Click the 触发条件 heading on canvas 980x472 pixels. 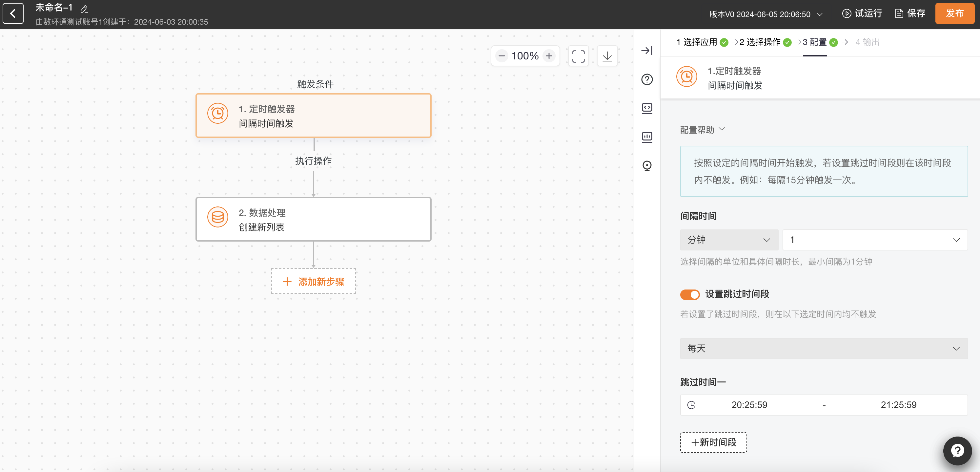click(315, 84)
